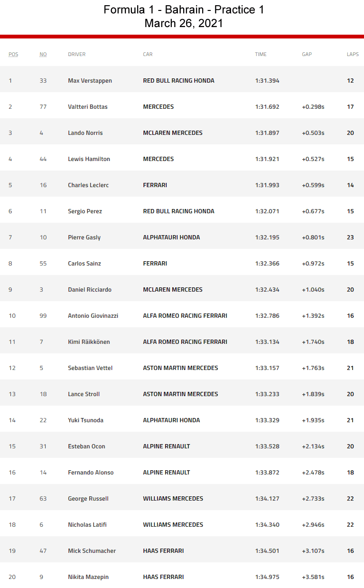The width and height of the screenshot is (364, 588).
Task: Open Lewis Hamilton's driver entry
Action: [x=89, y=159]
